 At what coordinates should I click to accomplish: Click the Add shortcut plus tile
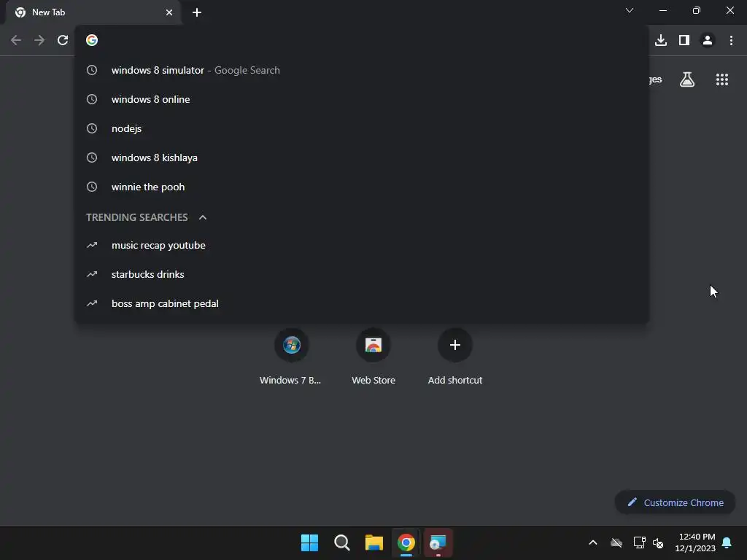455,356
